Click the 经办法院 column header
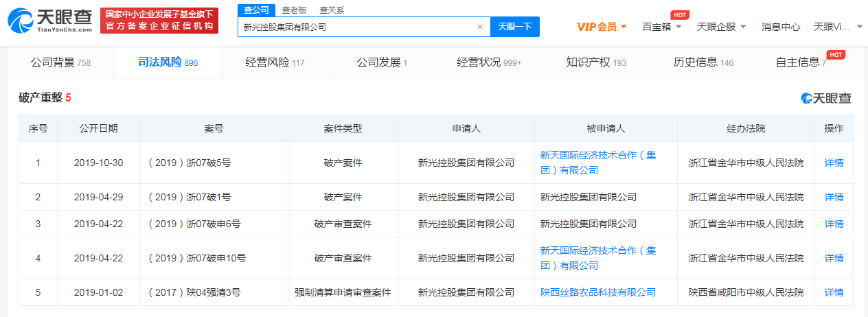This screenshot has height=317, width=868. (746, 128)
